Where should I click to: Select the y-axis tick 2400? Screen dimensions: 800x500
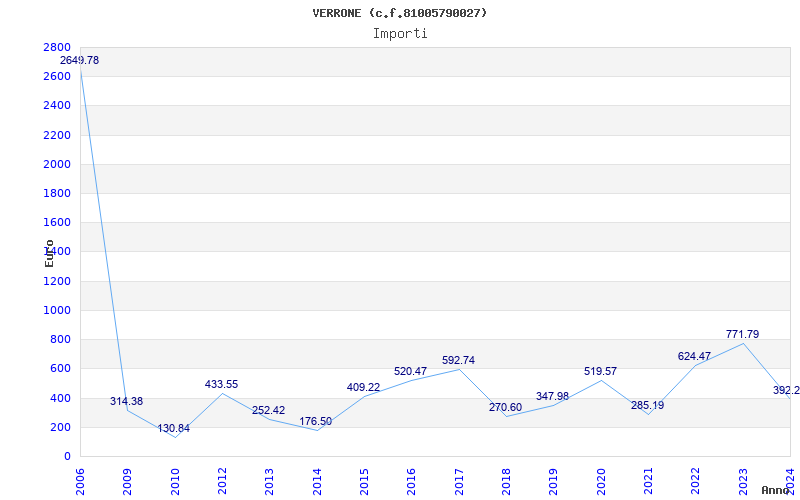(57, 105)
